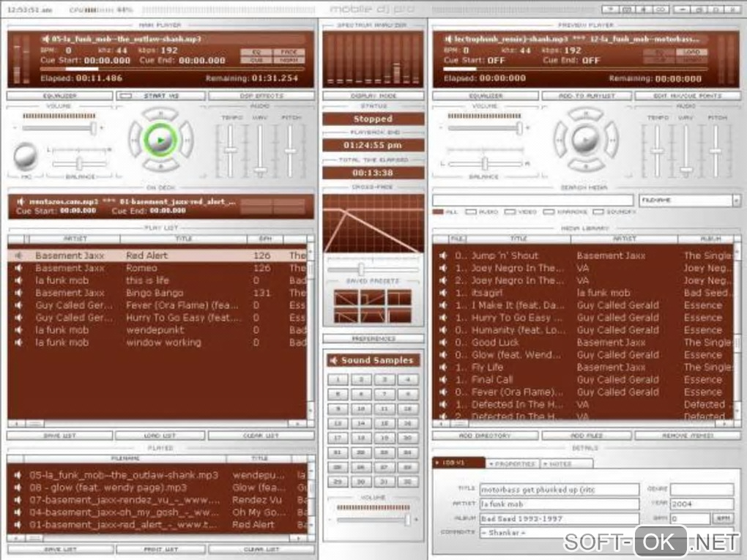The height and width of the screenshot is (560, 747).
Task: Select bottom-right saved cross-fade preset thumbnail
Action: tap(399, 316)
